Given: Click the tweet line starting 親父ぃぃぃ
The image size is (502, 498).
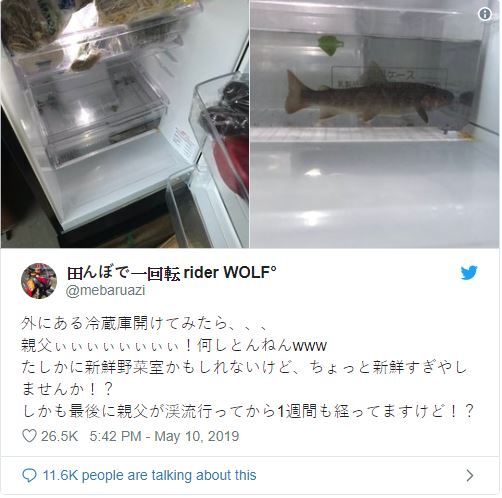Looking at the screenshot, I should (174, 345).
